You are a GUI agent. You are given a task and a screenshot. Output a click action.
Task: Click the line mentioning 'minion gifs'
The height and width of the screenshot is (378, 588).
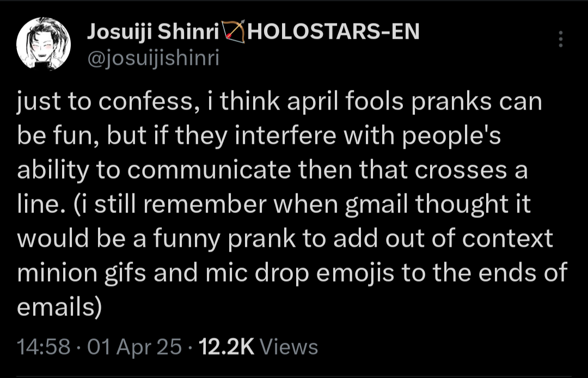pyautogui.click(x=292, y=272)
